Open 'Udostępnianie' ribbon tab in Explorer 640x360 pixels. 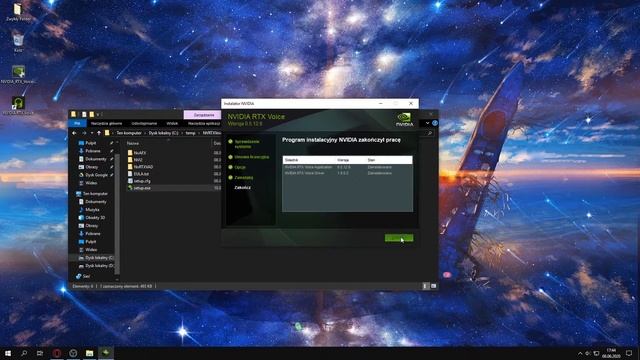pyautogui.click(x=144, y=123)
